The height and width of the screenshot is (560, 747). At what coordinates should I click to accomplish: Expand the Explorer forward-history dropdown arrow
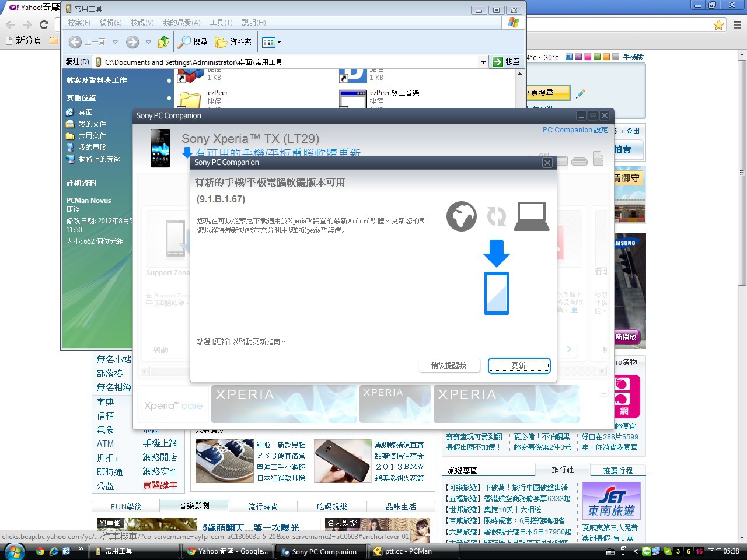(148, 42)
